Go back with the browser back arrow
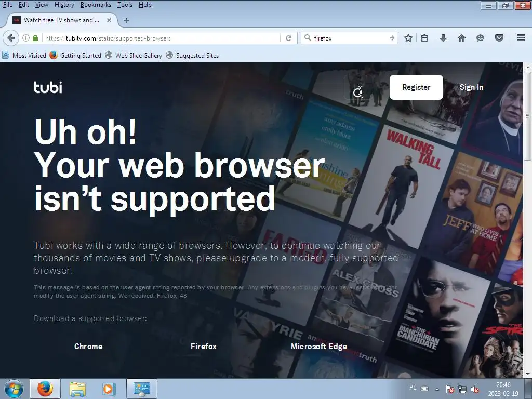Screen dimensions: 532x399 [x=11, y=38]
